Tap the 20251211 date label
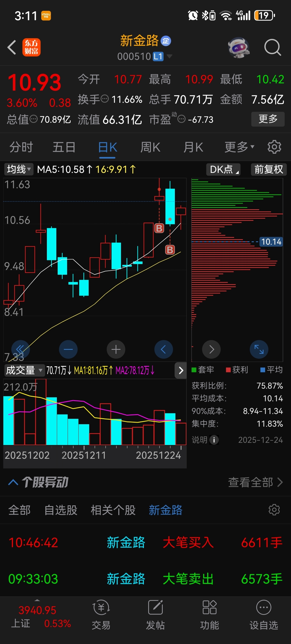The height and width of the screenshot is (644, 291). (x=84, y=455)
